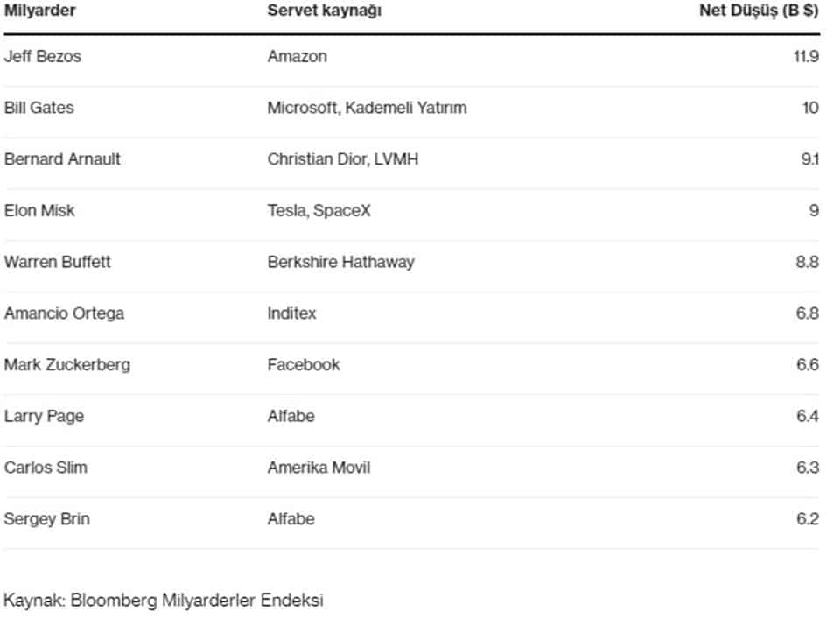Click the Larry Page name entry
This screenshot has width=840, height=626.
coord(44,416)
